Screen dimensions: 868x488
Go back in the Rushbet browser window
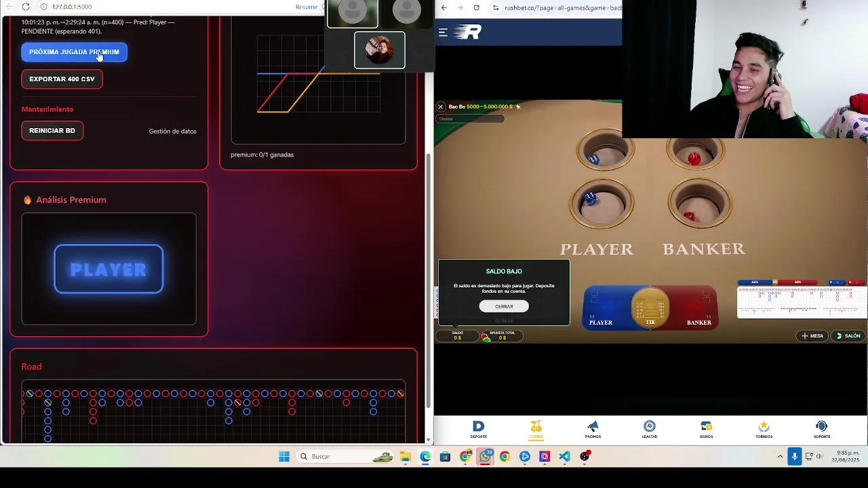tap(443, 7)
